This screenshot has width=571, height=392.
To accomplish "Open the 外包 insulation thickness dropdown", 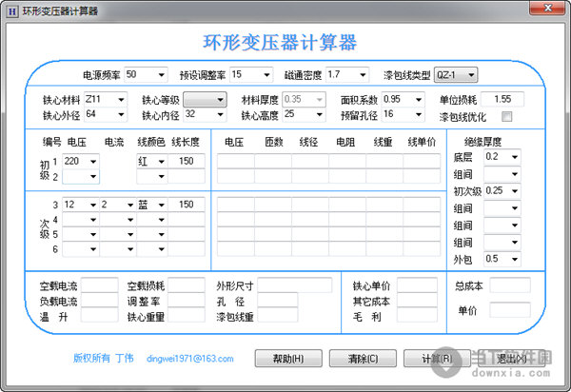I will [x=514, y=259].
